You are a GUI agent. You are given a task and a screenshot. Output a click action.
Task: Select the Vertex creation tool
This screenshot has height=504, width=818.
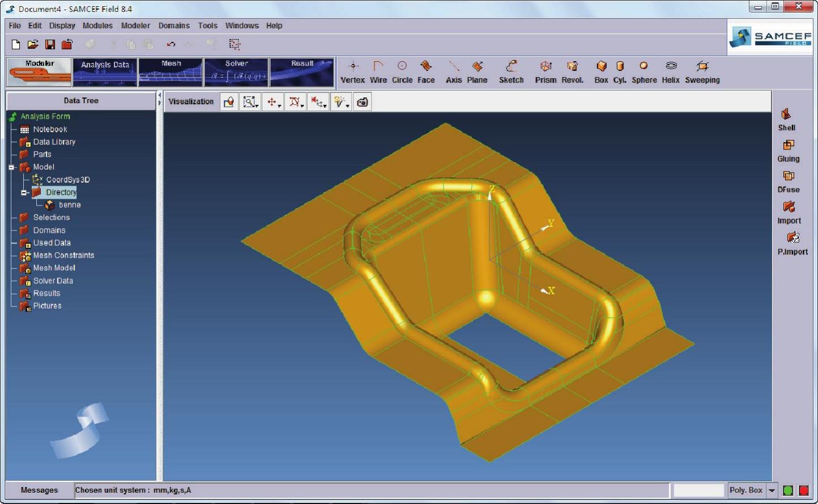(352, 72)
